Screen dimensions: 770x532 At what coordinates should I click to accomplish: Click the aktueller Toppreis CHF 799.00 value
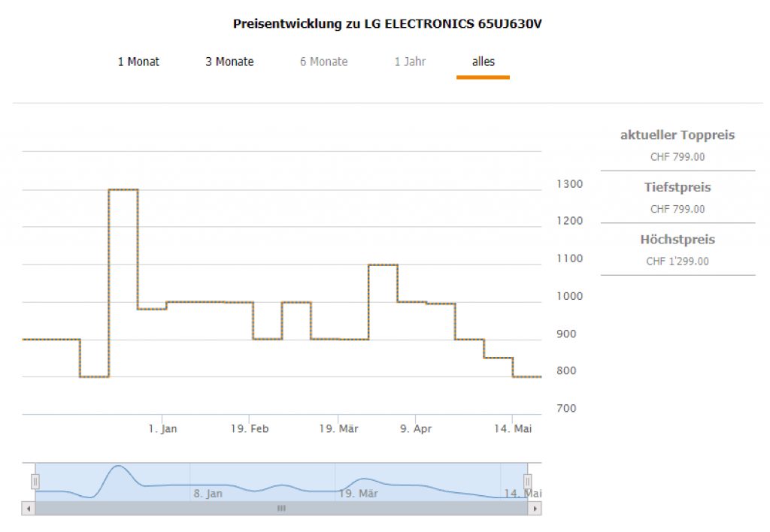pos(678,157)
